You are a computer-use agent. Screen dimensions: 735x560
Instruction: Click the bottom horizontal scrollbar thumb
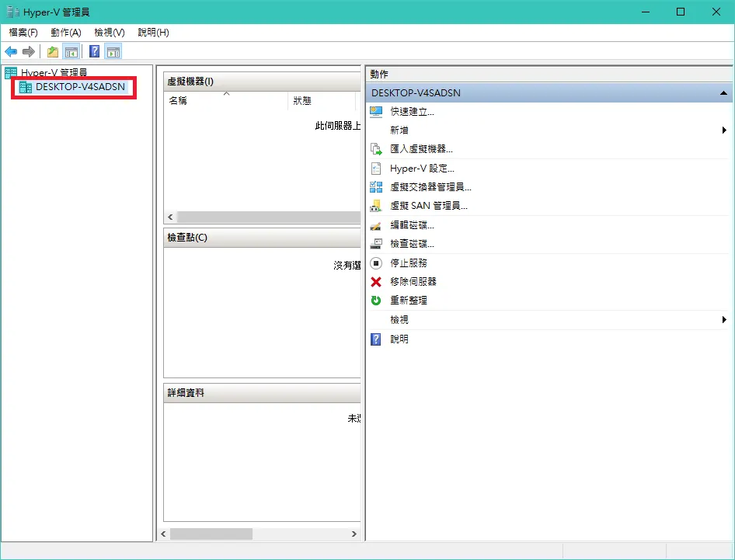click(x=211, y=534)
